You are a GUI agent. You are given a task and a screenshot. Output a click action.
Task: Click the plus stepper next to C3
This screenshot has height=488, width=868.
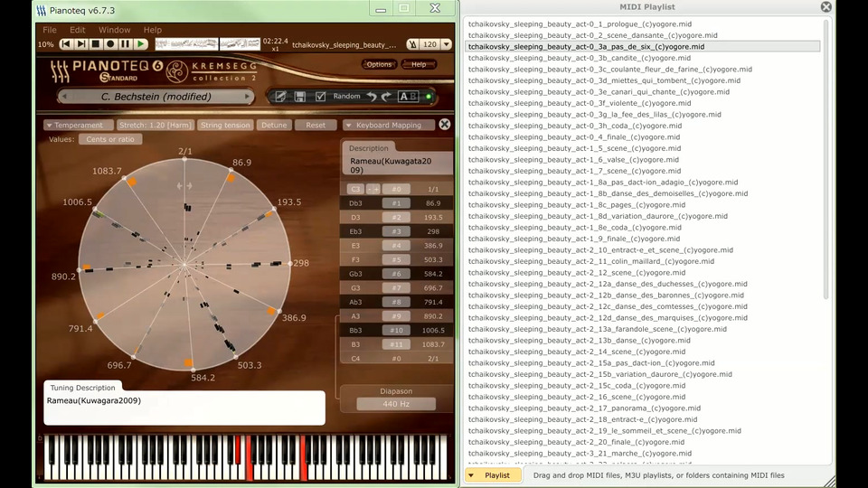pyautogui.click(x=376, y=189)
